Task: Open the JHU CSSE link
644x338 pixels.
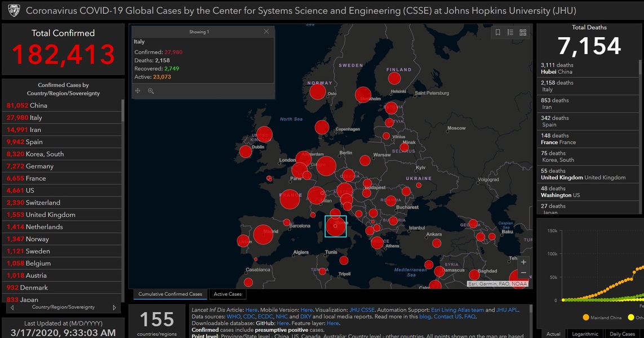Action: 361,310
